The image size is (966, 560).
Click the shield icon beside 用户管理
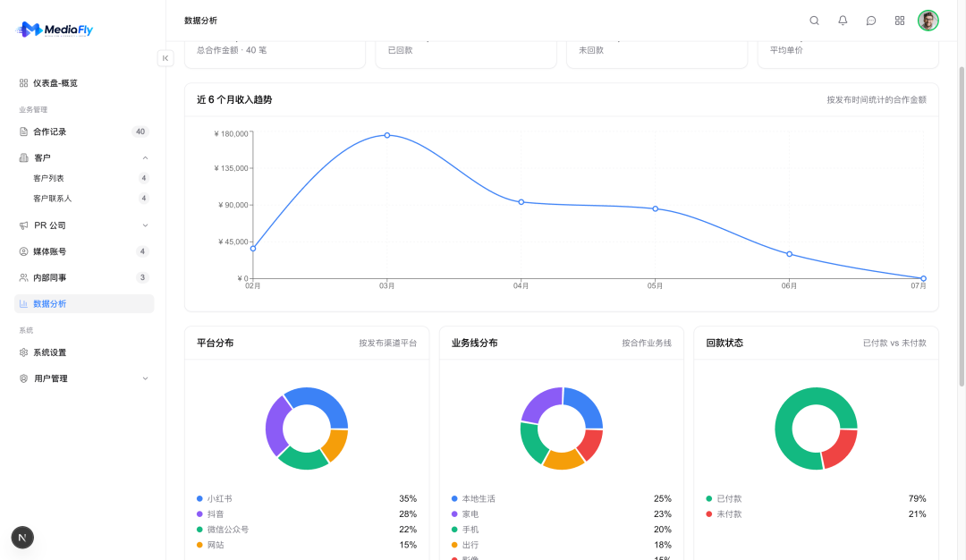23,378
